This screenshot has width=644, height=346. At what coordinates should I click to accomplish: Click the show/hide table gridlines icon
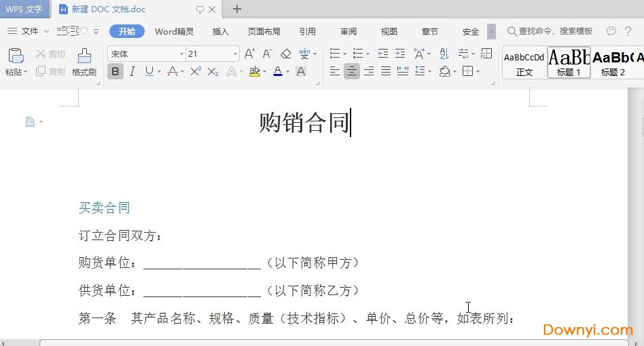click(486, 54)
